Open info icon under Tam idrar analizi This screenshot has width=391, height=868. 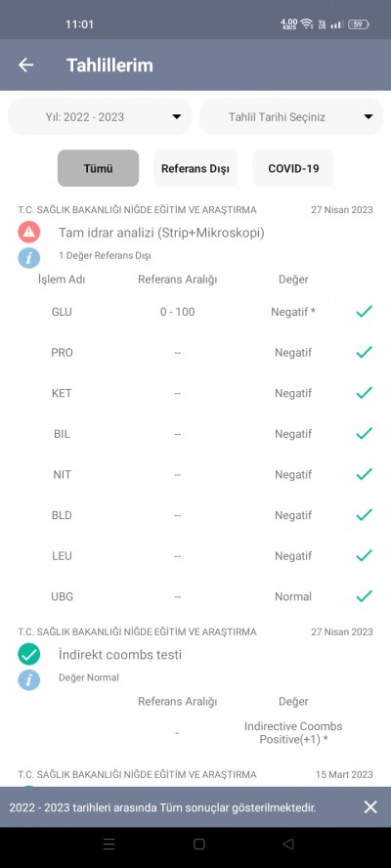(28, 257)
